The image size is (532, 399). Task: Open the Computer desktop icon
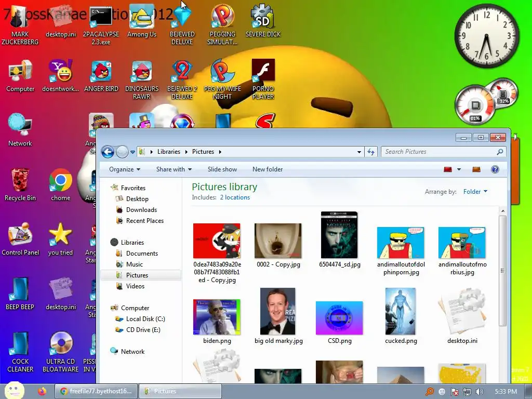click(x=20, y=76)
